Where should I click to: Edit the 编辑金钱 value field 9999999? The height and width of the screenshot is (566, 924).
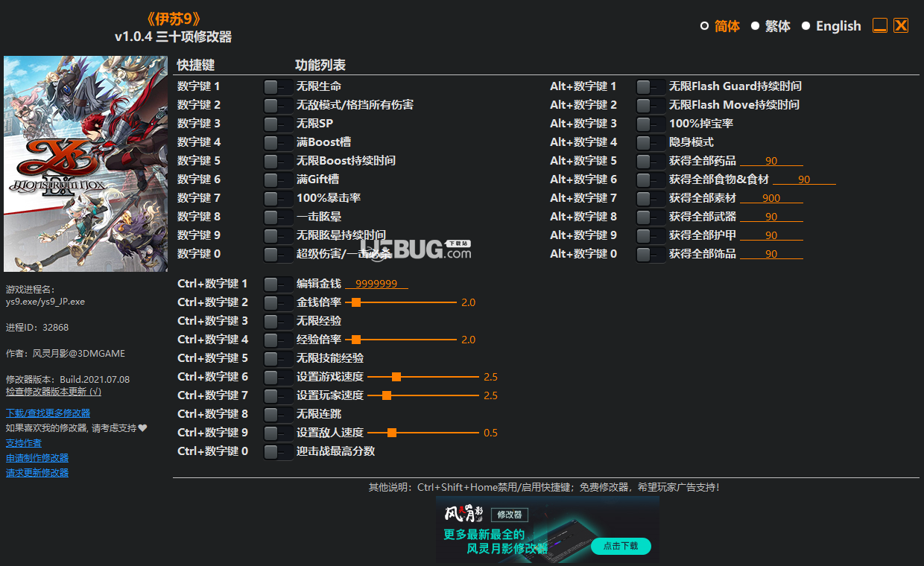coord(376,284)
